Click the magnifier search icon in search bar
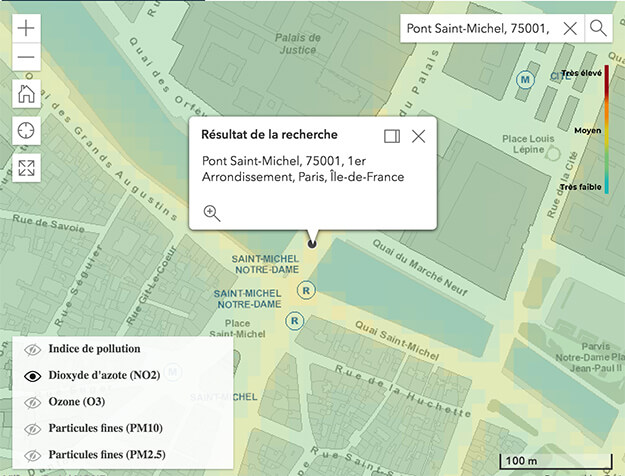 [598, 28]
